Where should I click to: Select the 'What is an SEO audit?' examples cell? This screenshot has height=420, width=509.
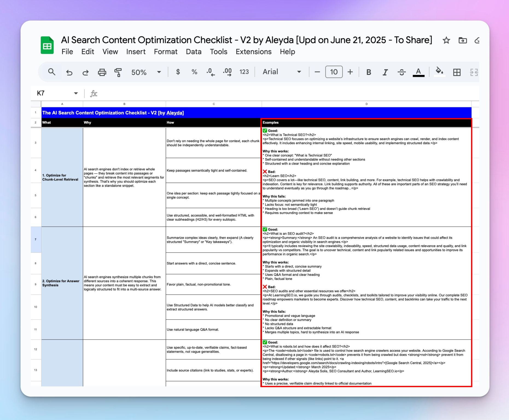tap(367, 283)
